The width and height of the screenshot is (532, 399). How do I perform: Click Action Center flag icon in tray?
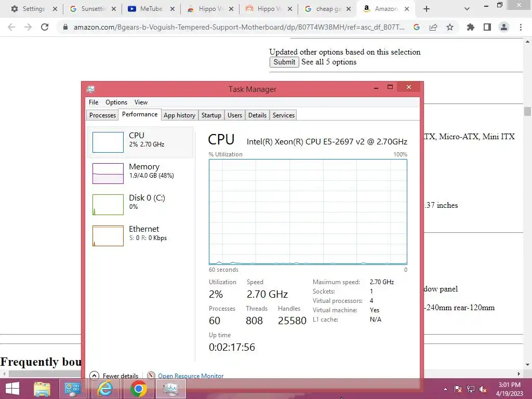(x=458, y=389)
